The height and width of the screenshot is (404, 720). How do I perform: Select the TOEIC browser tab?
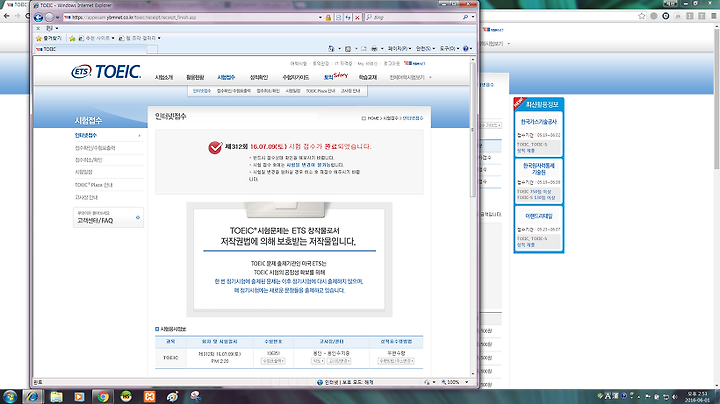(90, 49)
